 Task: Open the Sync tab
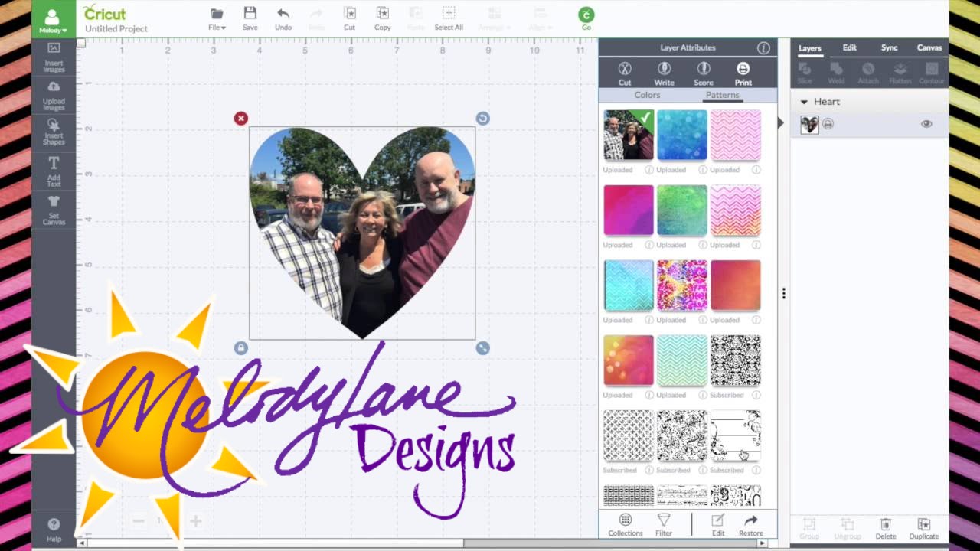[889, 47]
